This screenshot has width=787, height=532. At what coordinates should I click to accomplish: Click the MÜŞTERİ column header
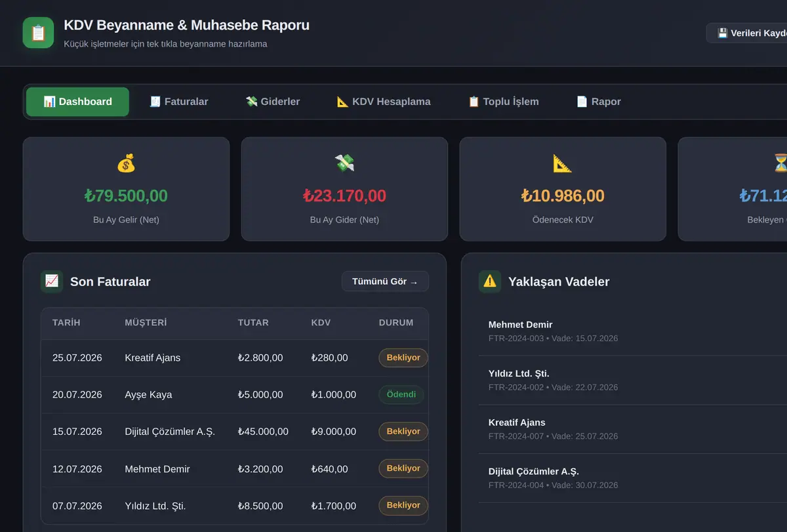146,323
